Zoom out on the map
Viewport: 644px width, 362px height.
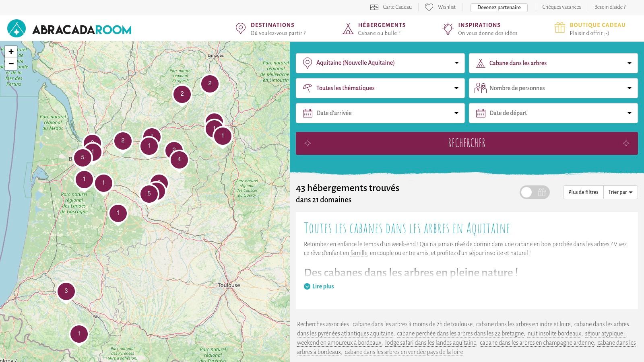click(x=11, y=64)
